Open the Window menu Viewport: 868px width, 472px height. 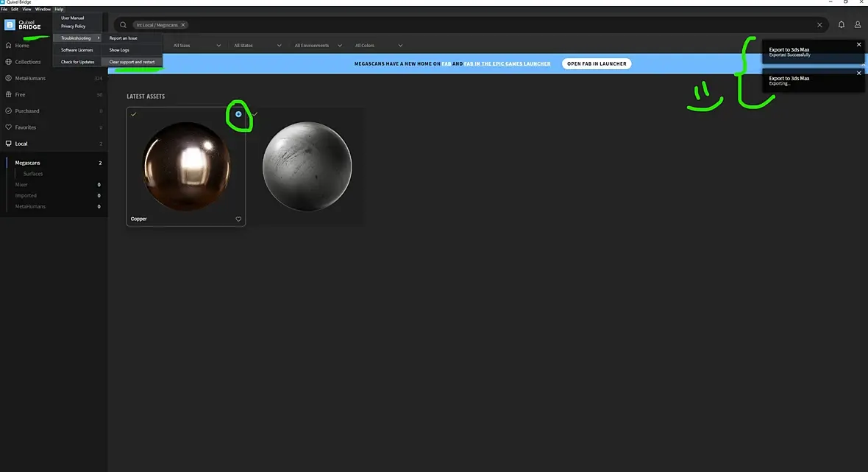pos(43,10)
